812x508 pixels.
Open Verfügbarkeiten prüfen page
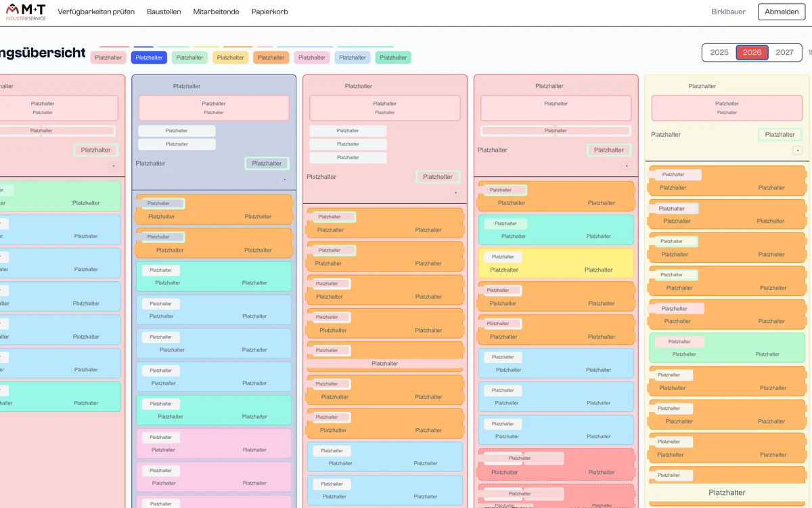point(96,12)
